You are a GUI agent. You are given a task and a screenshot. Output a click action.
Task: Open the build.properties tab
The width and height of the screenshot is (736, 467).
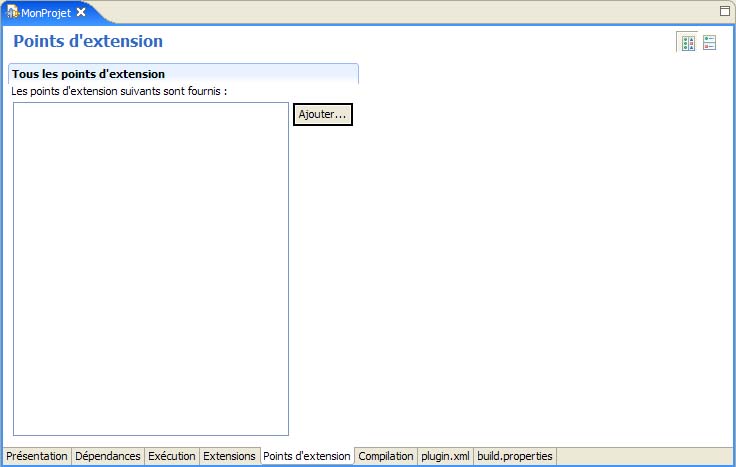pyautogui.click(x=515, y=456)
